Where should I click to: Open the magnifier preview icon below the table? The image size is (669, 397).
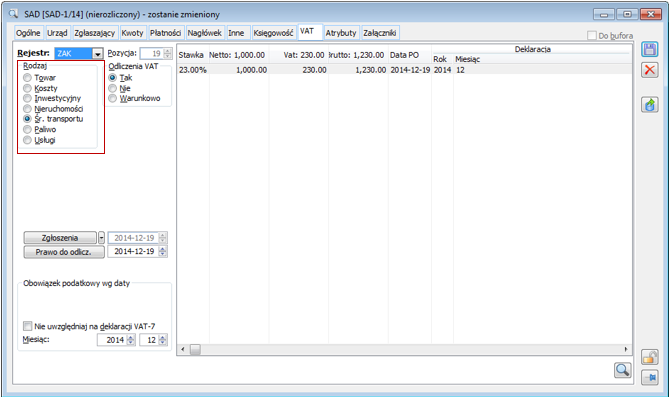pos(622,370)
